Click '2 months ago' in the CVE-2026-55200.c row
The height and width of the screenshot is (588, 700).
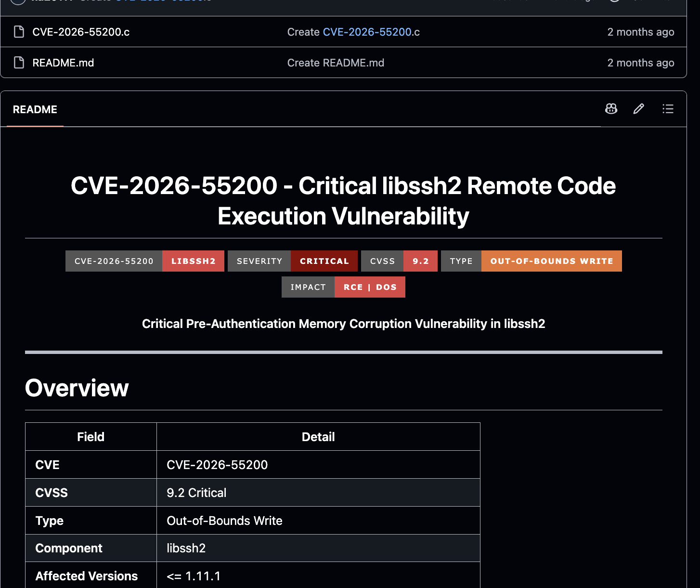coord(641,32)
